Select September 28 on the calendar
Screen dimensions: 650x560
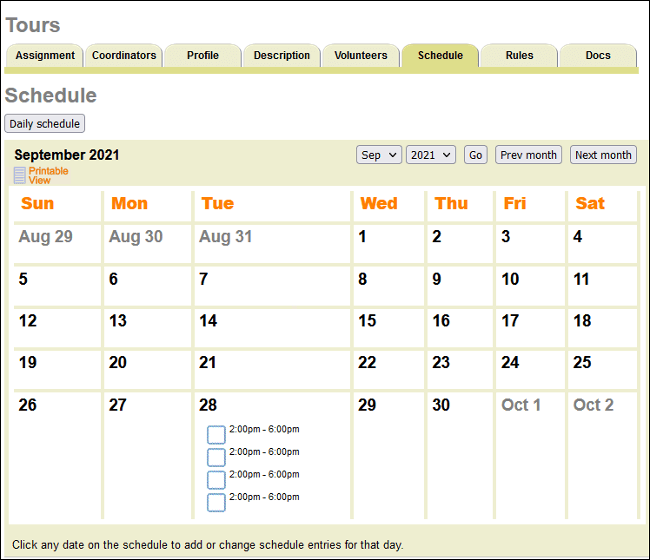coord(208,405)
